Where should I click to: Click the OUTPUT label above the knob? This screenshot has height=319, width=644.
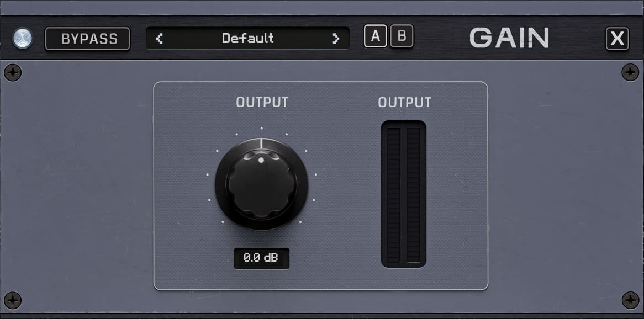tap(262, 102)
